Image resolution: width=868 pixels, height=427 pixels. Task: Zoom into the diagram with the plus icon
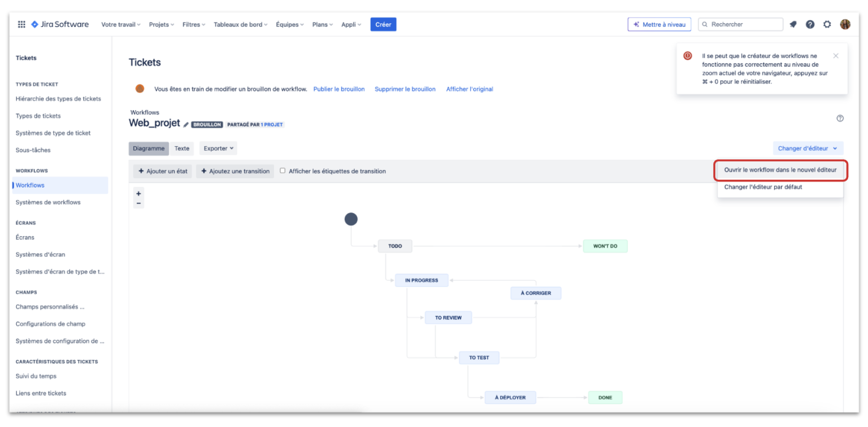[138, 193]
